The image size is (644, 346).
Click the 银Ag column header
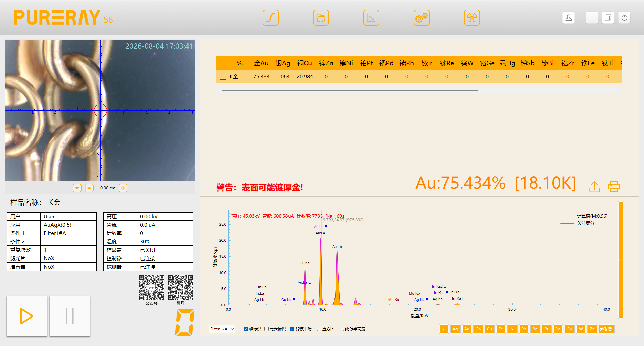coord(283,63)
